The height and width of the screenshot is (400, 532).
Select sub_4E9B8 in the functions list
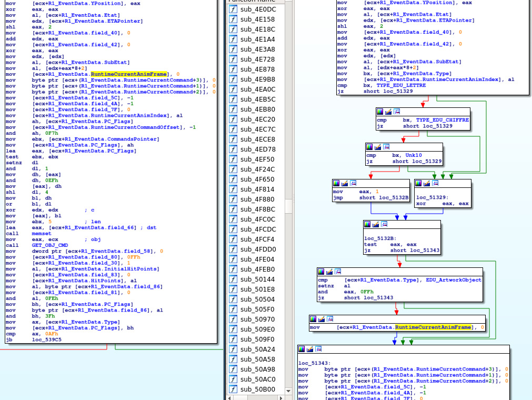coord(258,79)
